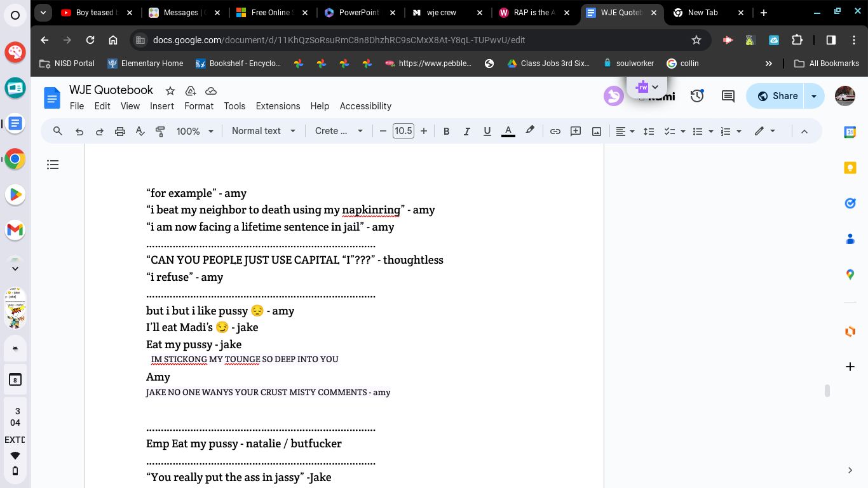
Task: Open the Crete font dropdown
Action: click(339, 132)
